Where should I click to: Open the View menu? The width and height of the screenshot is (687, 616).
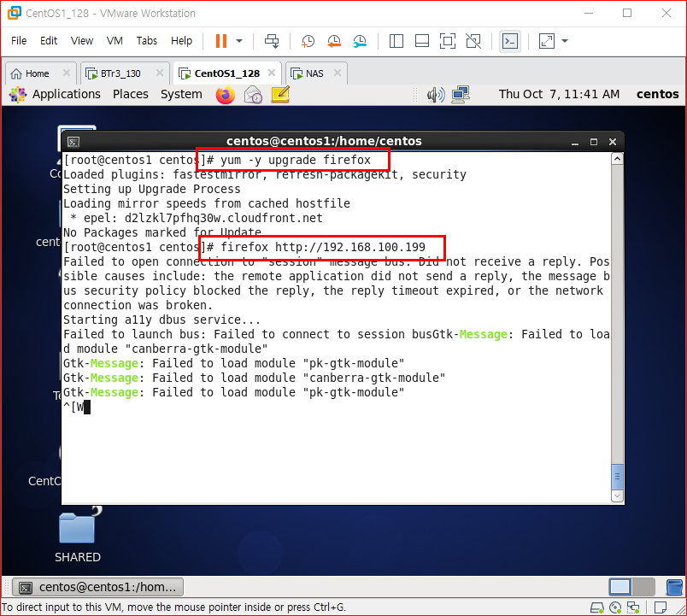click(x=82, y=41)
